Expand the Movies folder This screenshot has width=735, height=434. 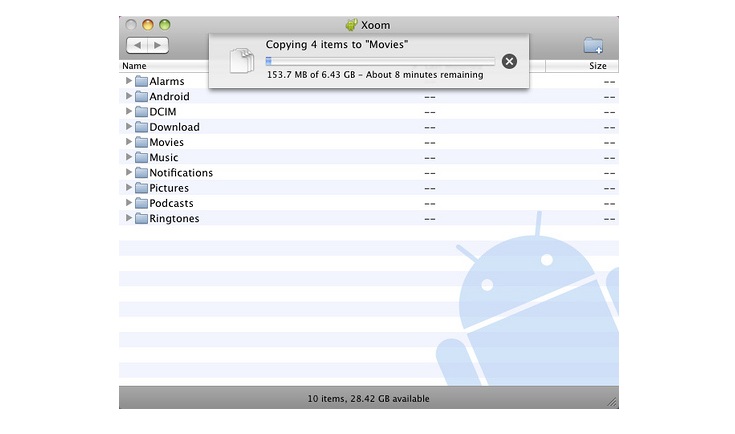129,142
